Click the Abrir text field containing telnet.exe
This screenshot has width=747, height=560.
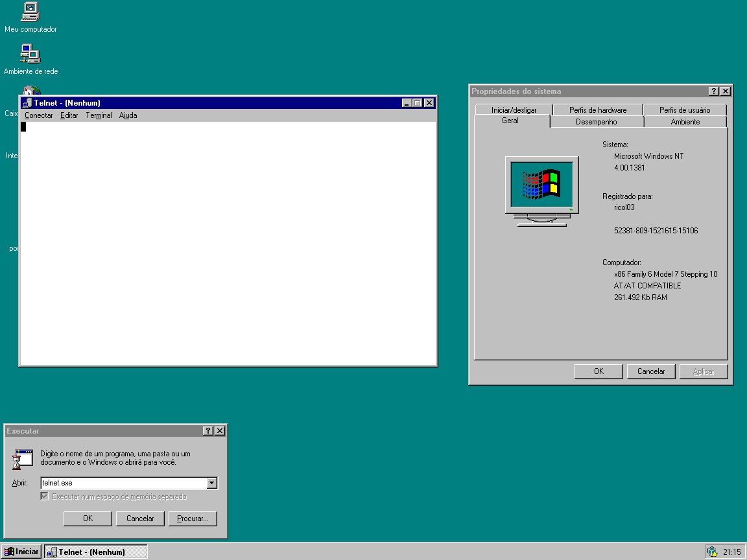(x=124, y=483)
